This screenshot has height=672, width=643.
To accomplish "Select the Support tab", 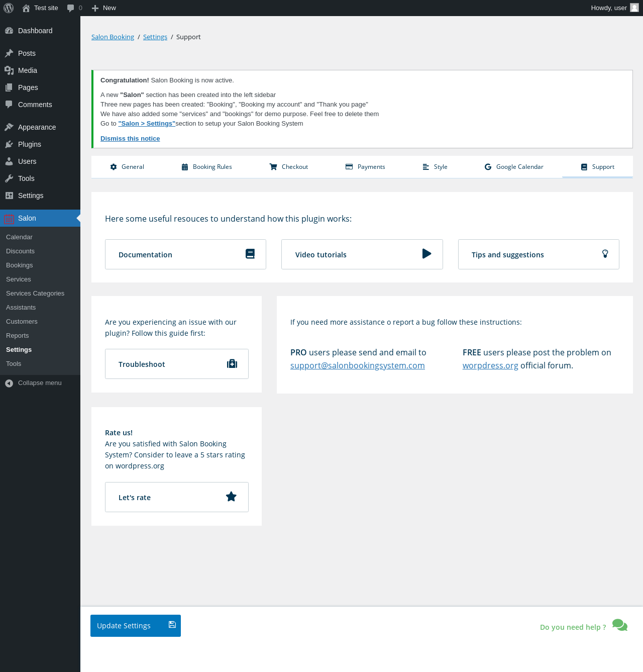I will click(x=598, y=167).
